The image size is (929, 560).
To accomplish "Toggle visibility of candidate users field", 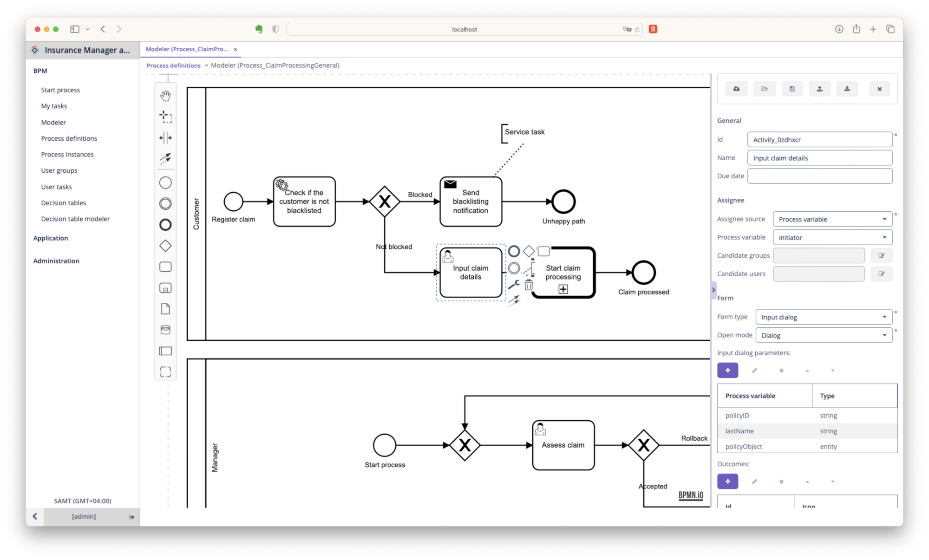I will click(x=881, y=273).
